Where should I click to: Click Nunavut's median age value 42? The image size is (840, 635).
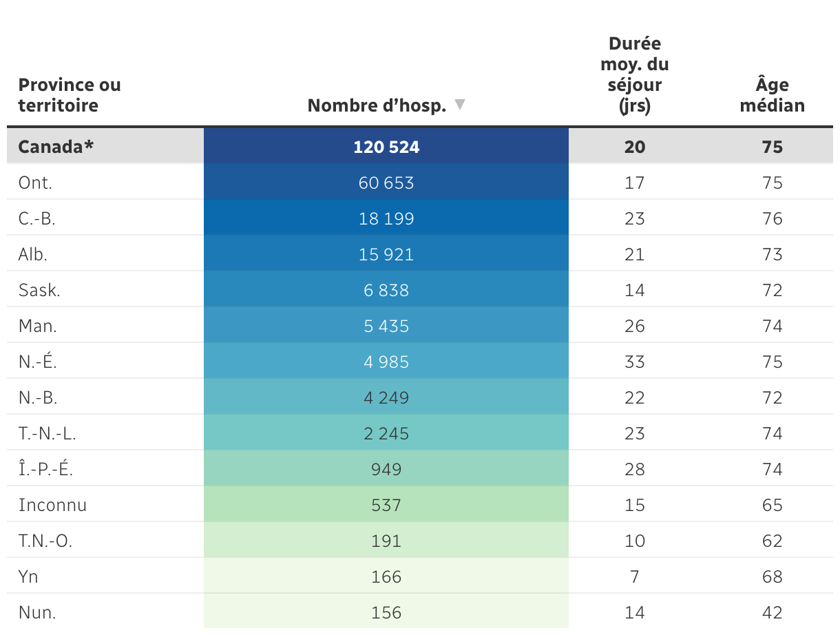[x=773, y=612]
